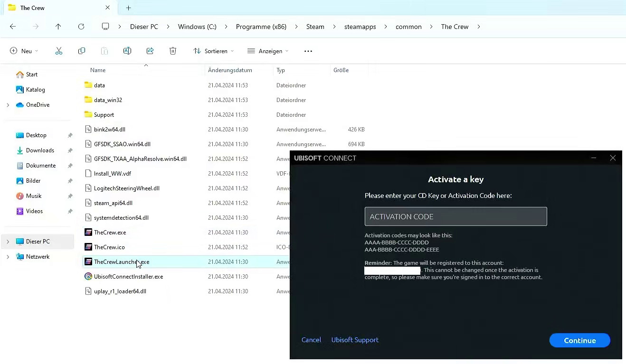
Task: Open a new Explorer tab with plus
Action: click(x=128, y=8)
